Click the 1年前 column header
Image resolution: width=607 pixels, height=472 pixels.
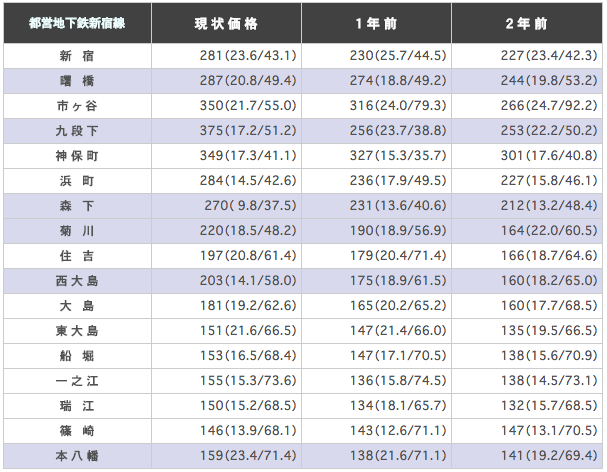click(376, 23)
